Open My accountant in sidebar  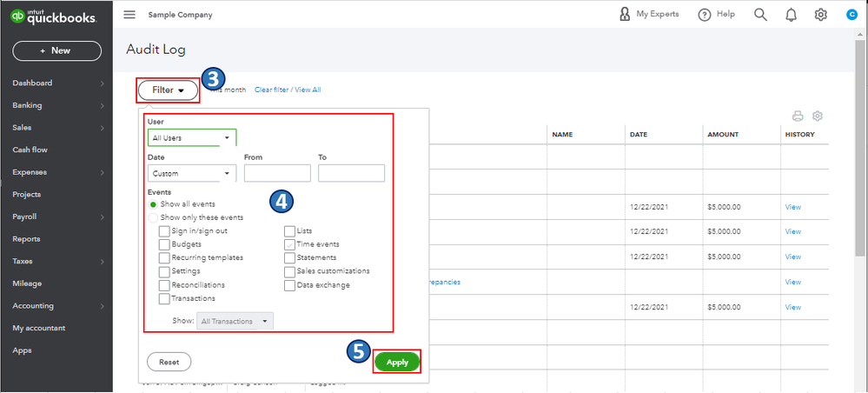click(x=39, y=328)
